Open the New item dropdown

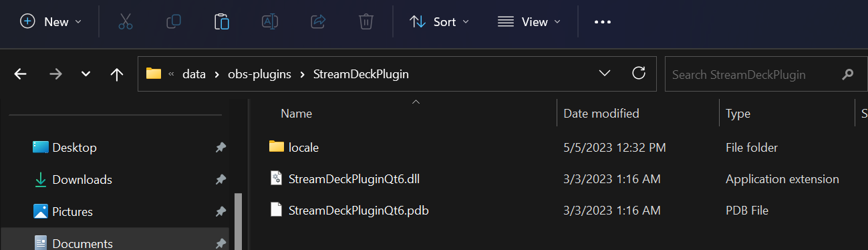pos(51,21)
